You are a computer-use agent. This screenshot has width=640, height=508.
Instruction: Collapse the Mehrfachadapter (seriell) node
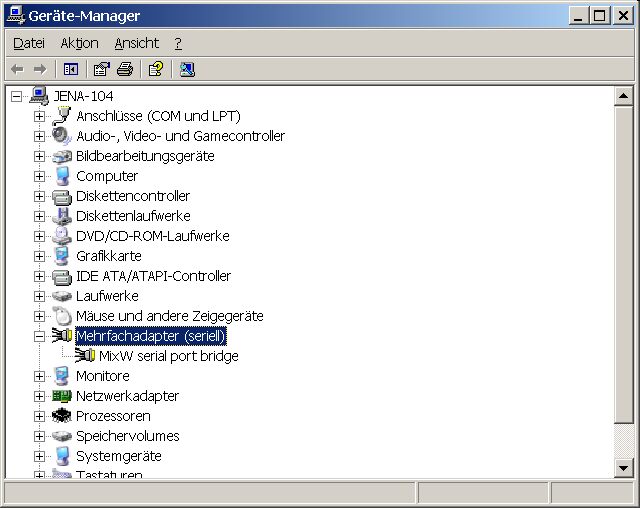tap(39, 336)
